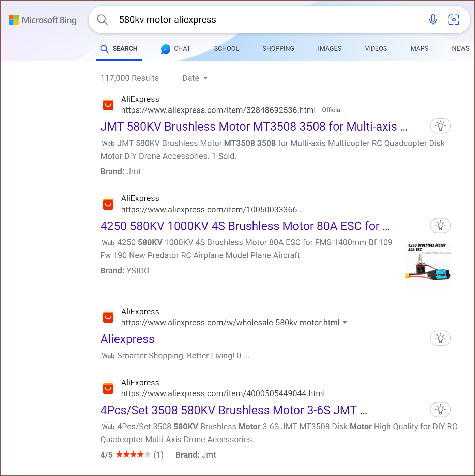The image size is (475, 476).
Task: Expand the arrow next to wholesale-580kv-motor URL
Action: coord(345,323)
